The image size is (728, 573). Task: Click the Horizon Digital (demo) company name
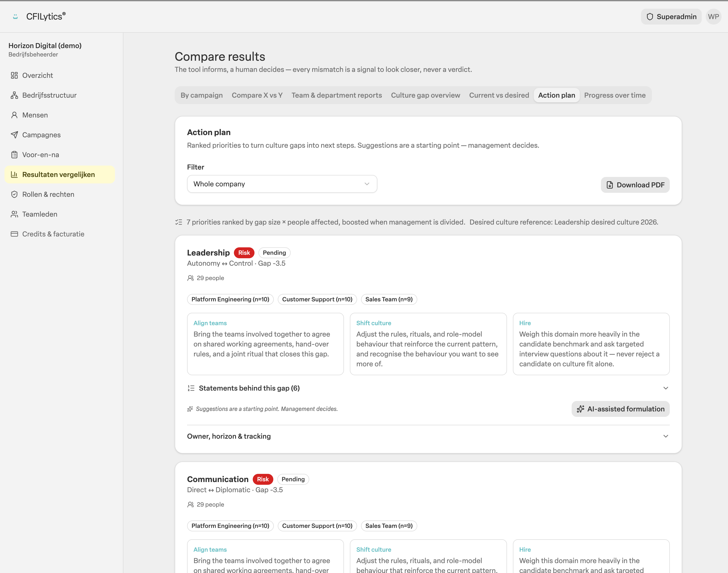(x=45, y=45)
